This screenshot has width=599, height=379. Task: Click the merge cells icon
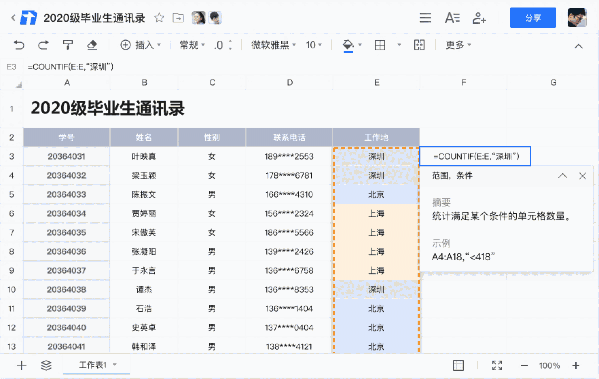[419, 45]
